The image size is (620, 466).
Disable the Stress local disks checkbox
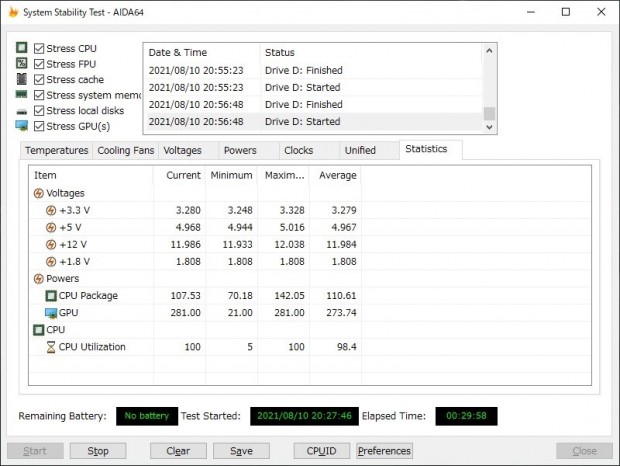point(39,111)
